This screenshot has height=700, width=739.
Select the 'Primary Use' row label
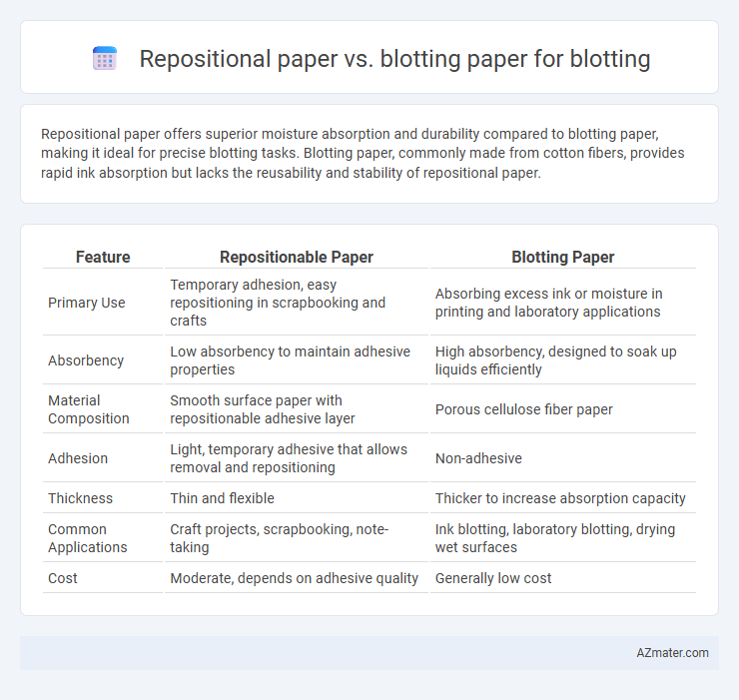[87, 303]
